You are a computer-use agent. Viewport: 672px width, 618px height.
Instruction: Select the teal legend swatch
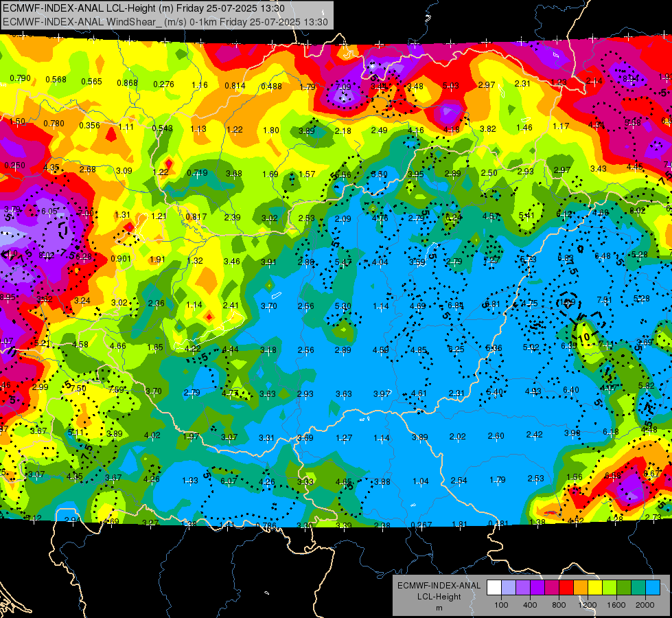(x=638, y=588)
